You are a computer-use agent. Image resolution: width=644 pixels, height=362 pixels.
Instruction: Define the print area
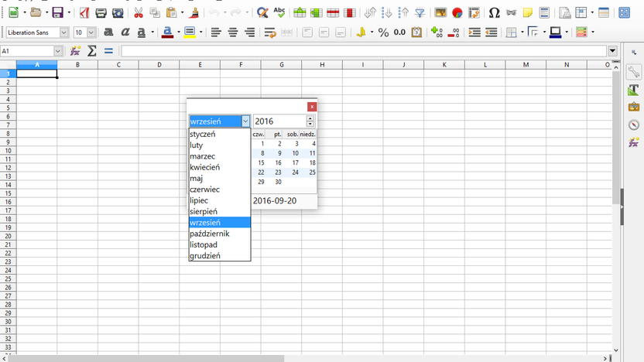tap(565, 12)
